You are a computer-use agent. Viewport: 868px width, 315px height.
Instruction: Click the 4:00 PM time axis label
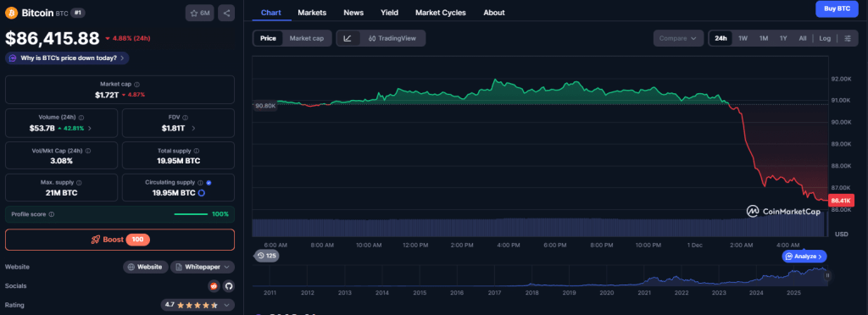(508, 245)
